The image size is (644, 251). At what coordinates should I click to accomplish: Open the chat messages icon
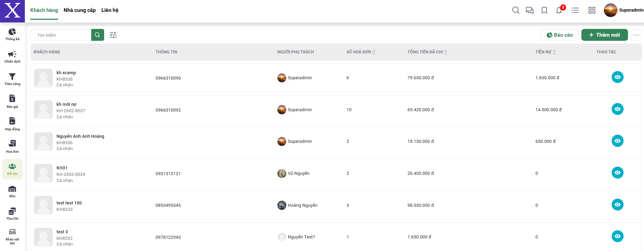click(530, 10)
